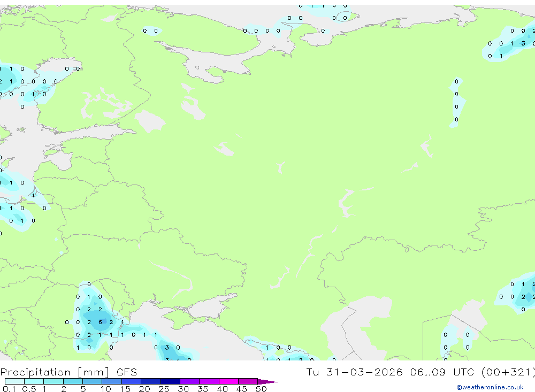Select the 35–40 mm legend color swatch
Image resolution: width=535 pixels, height=392 pixels.
[209, 381]
